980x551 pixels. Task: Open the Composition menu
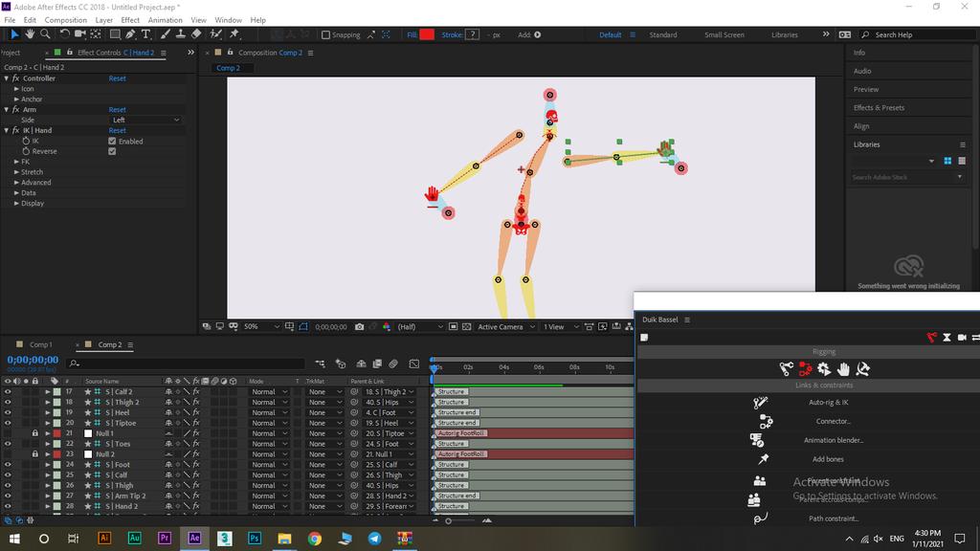pyautogui.click(x=66, y=20)
